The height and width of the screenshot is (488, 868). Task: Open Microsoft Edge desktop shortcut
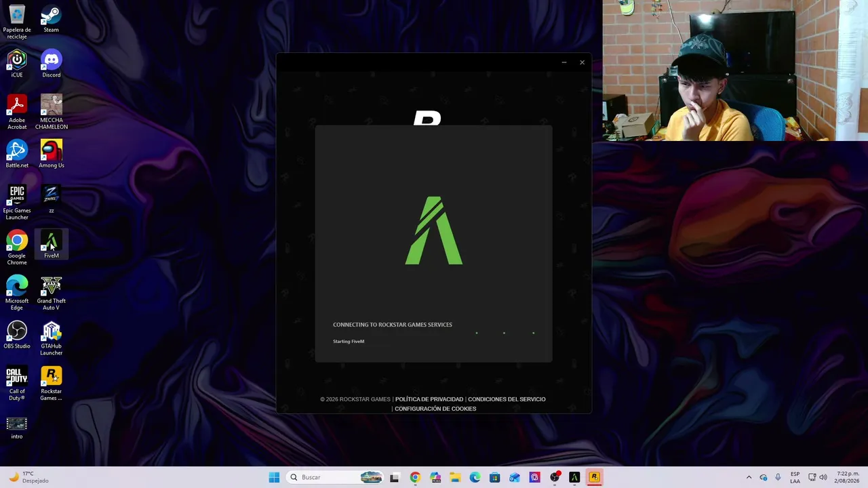click(x=17, y=293)
